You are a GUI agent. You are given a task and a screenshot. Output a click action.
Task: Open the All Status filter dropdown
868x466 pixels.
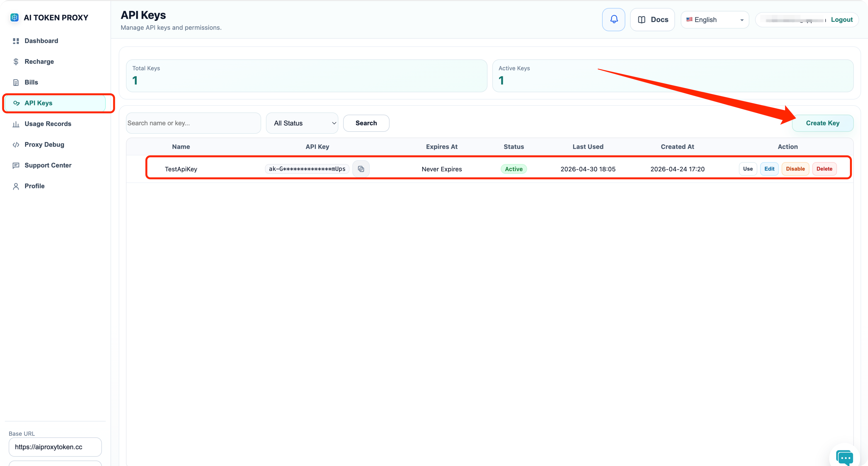pyautogui.click(x=302, y=123)
